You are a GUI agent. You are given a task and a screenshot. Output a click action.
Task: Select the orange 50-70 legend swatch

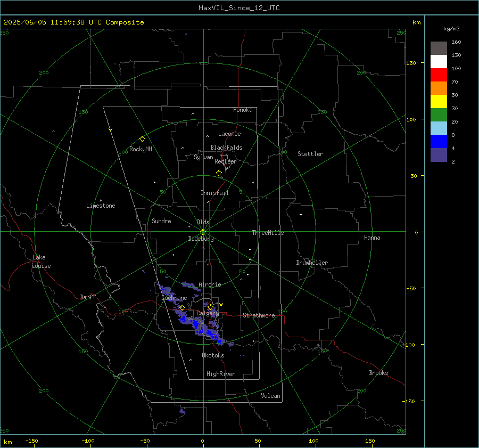[x=439, y=88]
